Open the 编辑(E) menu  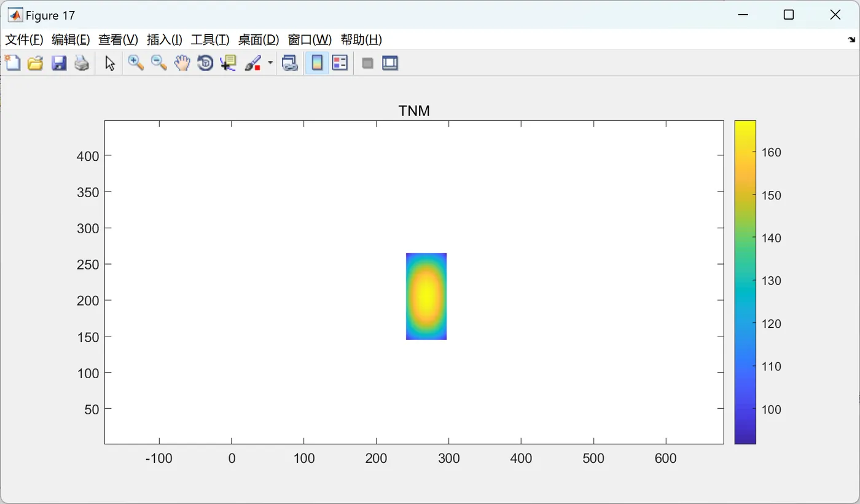[71, 40]
